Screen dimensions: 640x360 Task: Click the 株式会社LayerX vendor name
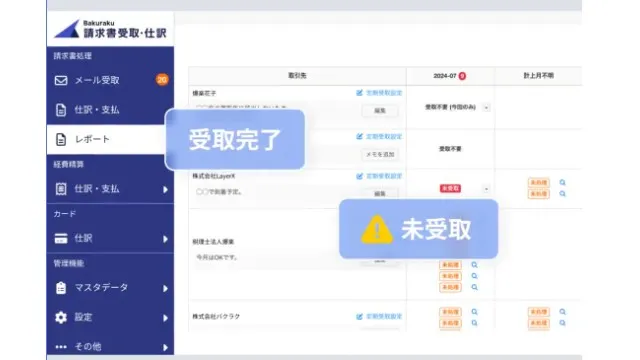213,176
